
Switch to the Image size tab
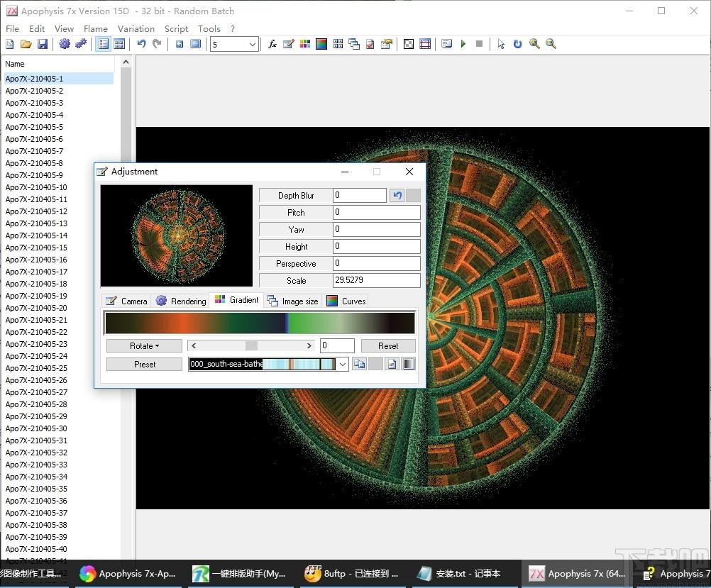(293, 301)
